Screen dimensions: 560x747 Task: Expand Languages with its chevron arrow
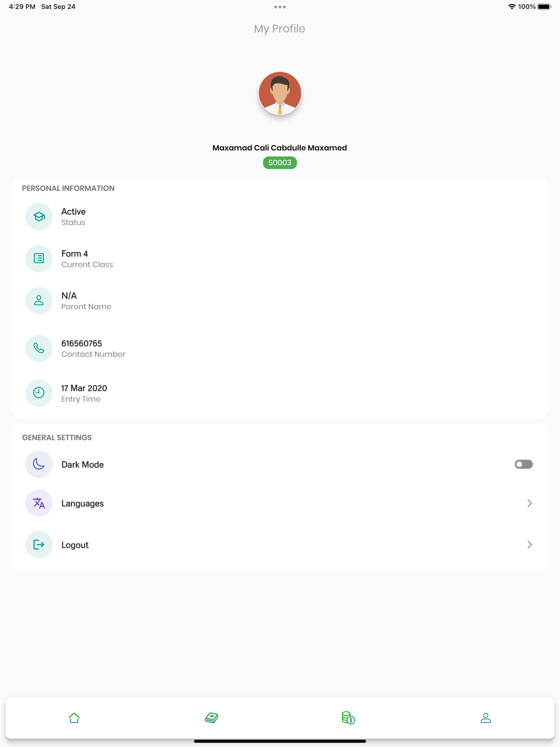529,503
